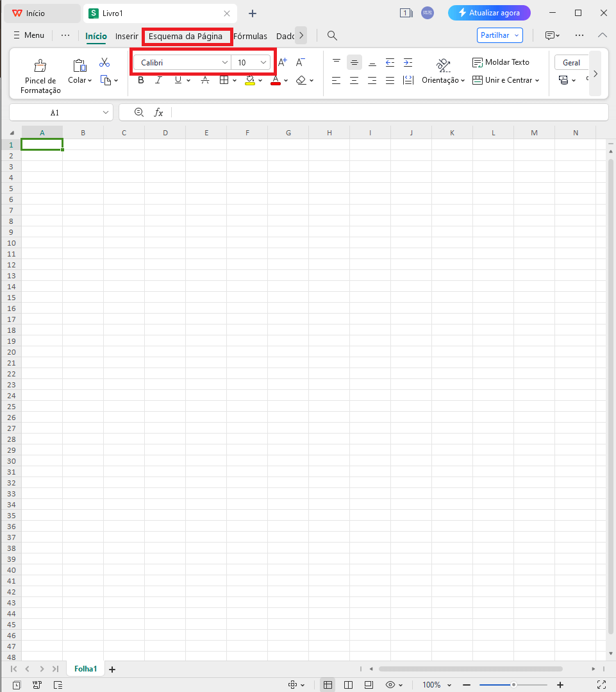Screen dimensions: 616x692
Task: Click the formula bar zoom icon
Action: (139, 112)
